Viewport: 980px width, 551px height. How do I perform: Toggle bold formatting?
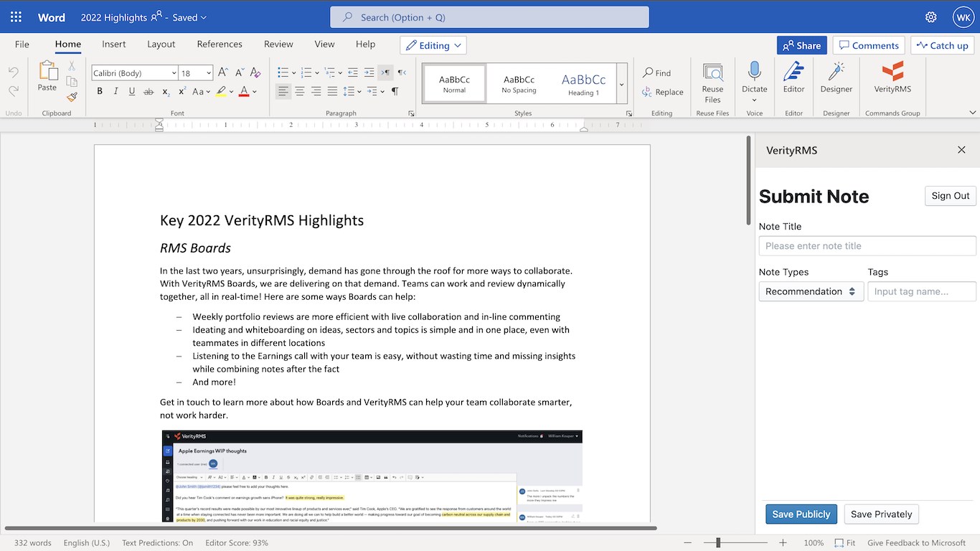coord(100,91)
